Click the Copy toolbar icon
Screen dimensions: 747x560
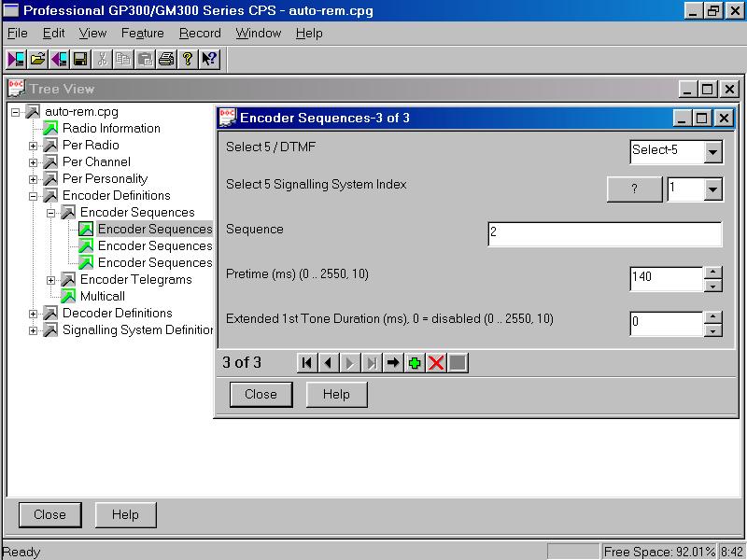pyautogui.click(x=123, y=59)
